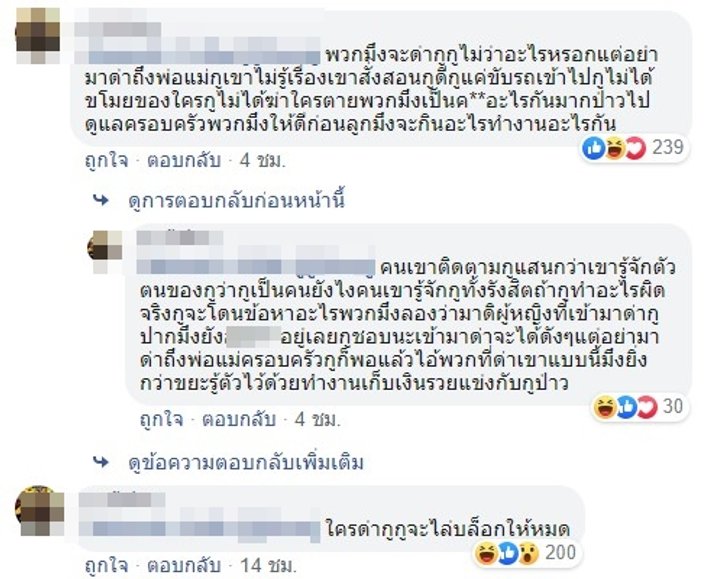The width and height of the screenshot is (728, 579).
Task: Click the like reaction icon on the first comment
Action: tap(593, 149)
